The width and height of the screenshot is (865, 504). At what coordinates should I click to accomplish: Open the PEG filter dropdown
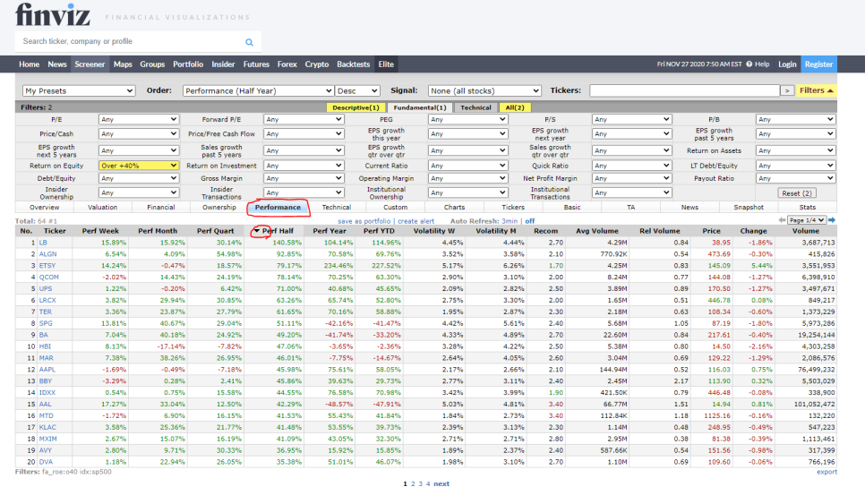tap(467, 119)
